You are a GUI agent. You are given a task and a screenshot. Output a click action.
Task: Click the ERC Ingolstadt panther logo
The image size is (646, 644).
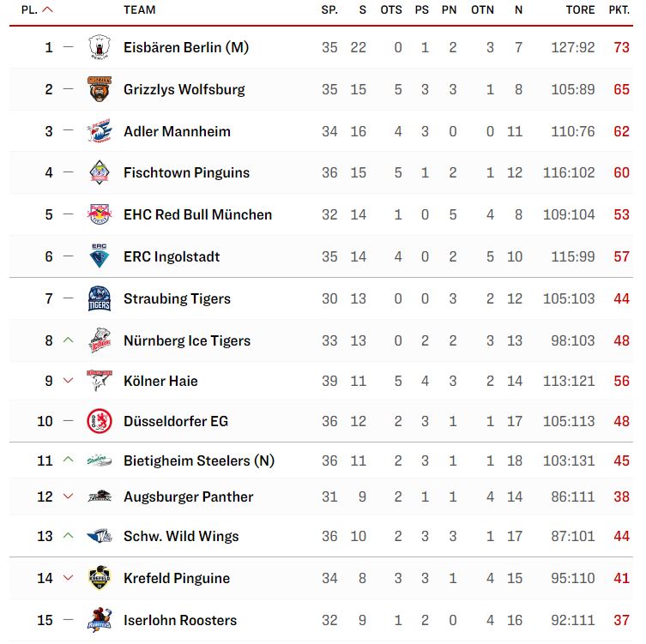[100, 256]
